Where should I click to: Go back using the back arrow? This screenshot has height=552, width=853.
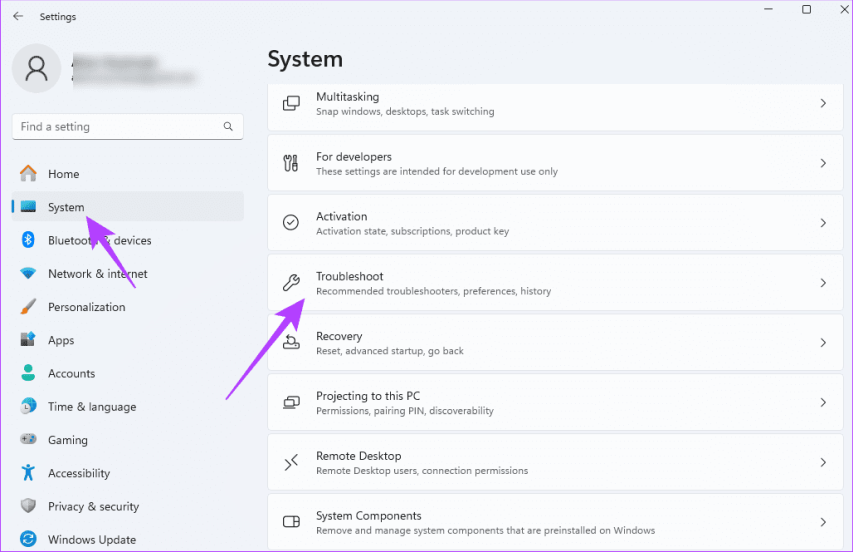tap(18, 16)
